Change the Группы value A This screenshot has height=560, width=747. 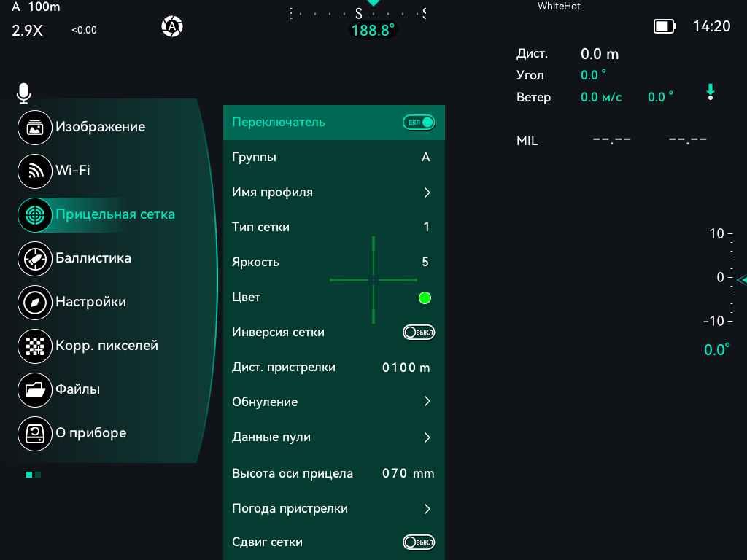tap(426, 157)
